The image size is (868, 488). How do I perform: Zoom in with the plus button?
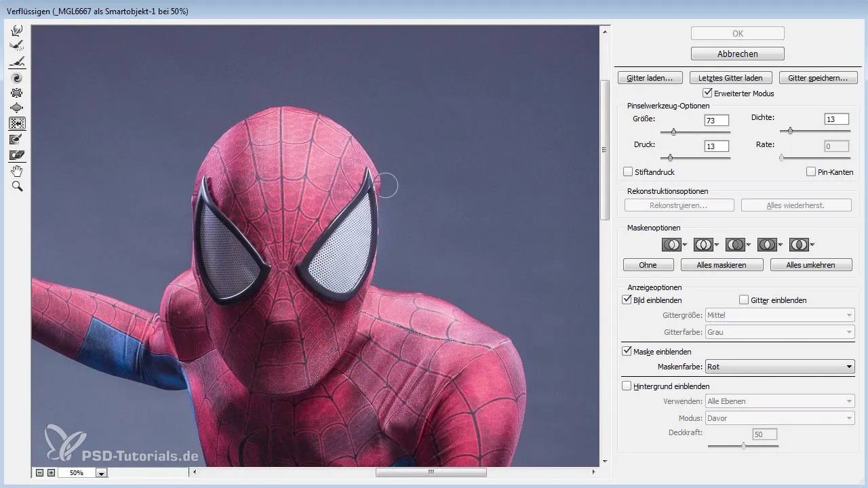pyautogui.click(x=51, y=472)
